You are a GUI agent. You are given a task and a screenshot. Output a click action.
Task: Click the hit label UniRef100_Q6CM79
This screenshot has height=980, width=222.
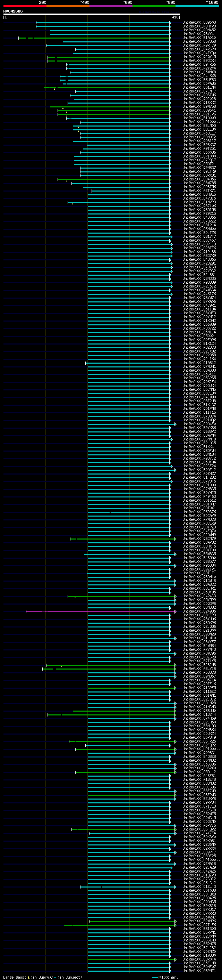199,538
